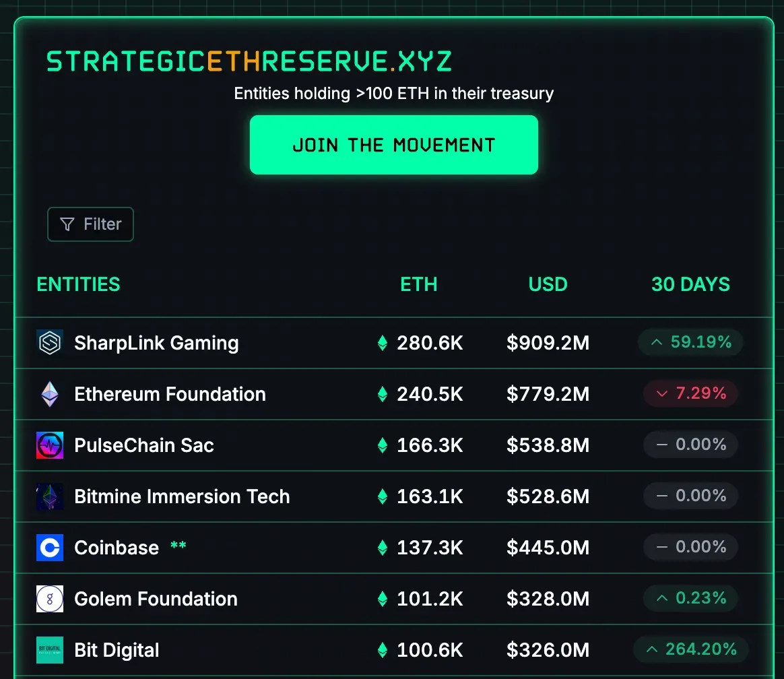The height and width of the screenshot is (679, 784).
Task: Open the STRATEGICETHRESERVE.XYZ title link
Action: (x=249, y=61)
